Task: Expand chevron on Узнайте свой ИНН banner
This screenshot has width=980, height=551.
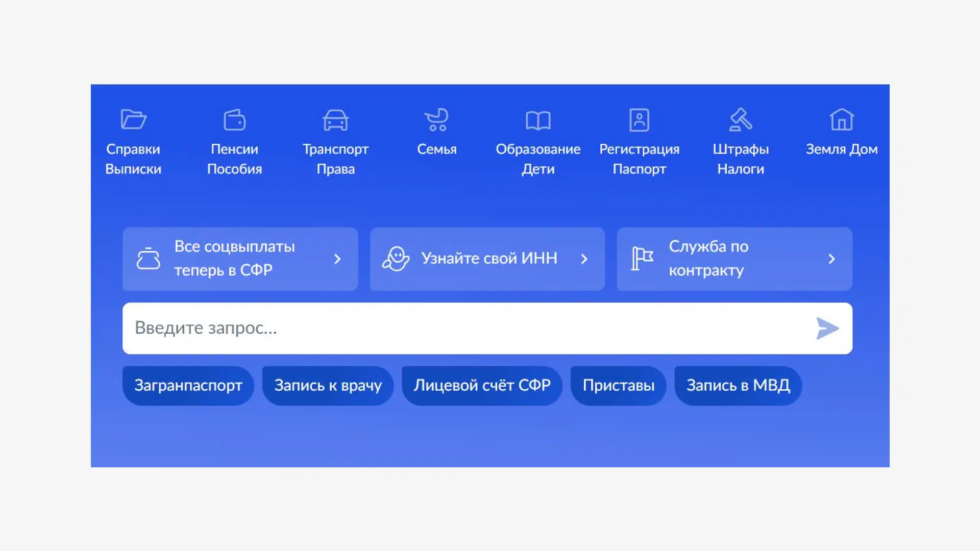Action: (584, 259)
